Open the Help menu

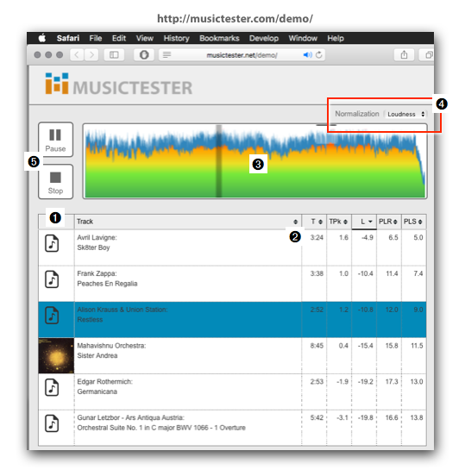click(x=336, y=38)
